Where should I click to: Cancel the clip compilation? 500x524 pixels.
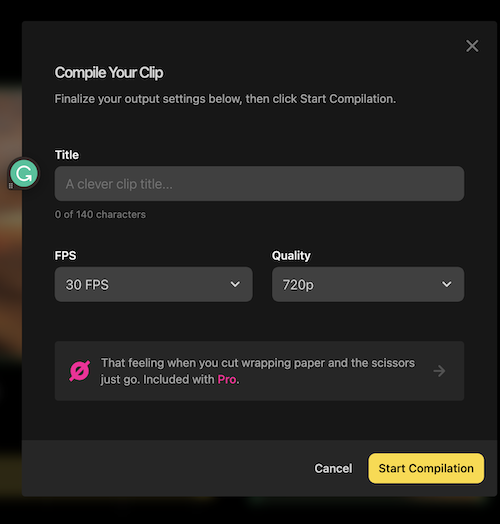click(x=333, y=469)
